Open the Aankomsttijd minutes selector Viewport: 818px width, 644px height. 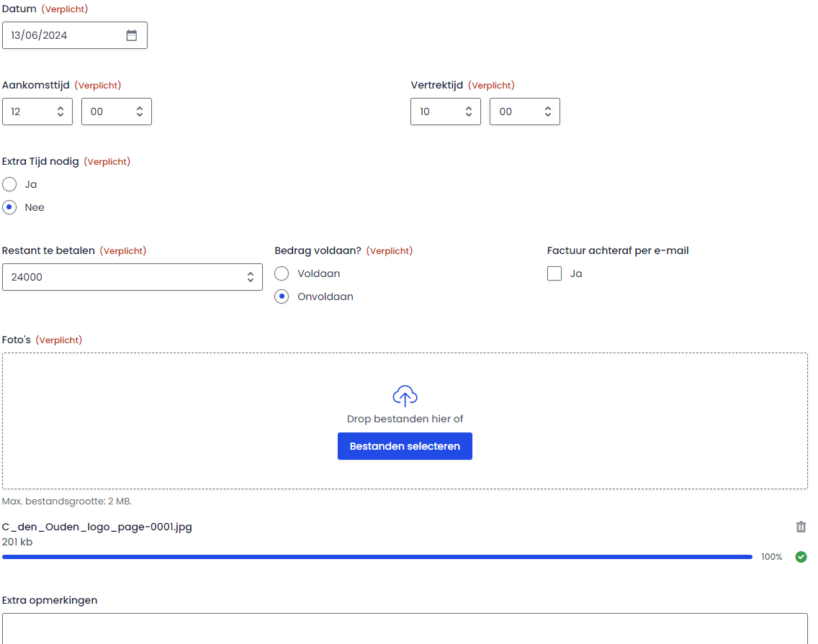click(x=117, y=112)
